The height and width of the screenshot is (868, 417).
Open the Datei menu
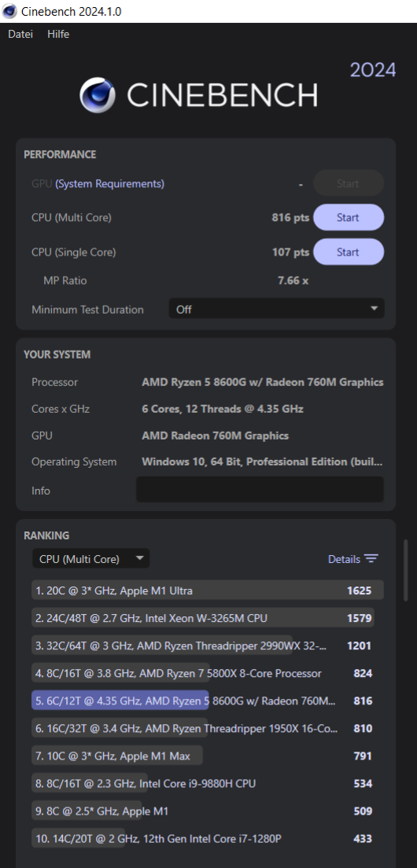coord(20,35)
